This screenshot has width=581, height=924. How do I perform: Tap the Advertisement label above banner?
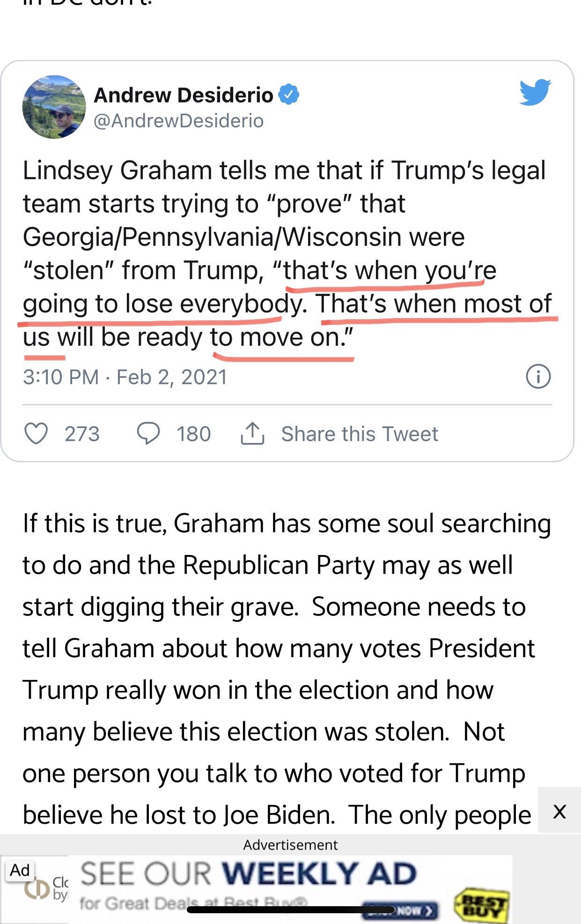290,844
